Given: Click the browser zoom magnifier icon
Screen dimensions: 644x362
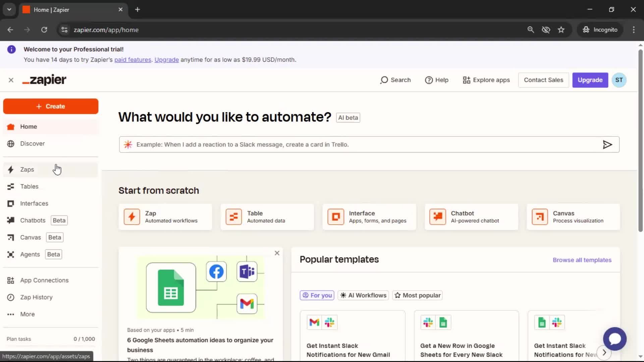Looking at the screenshot, I should pos(530,30).
